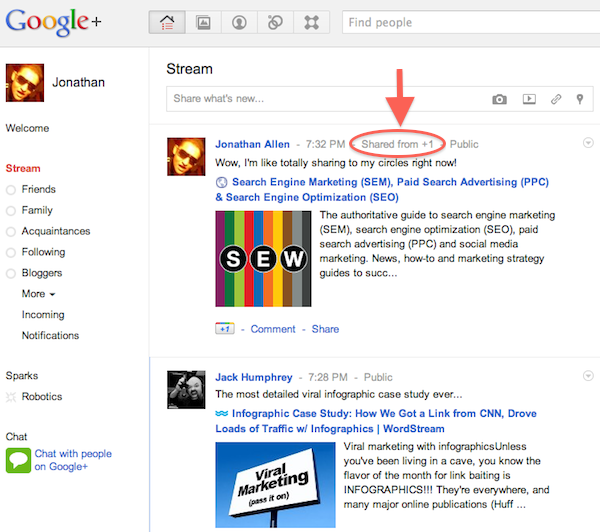Open the Profile icon in top bar
Viewport: 600px width, 532px height.
(x=239, y=22)
